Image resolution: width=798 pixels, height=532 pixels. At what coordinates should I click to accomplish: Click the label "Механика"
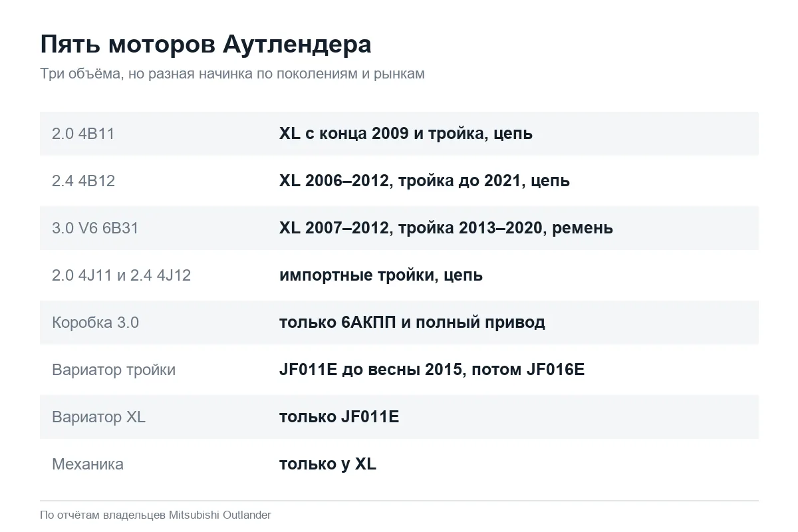88,464
